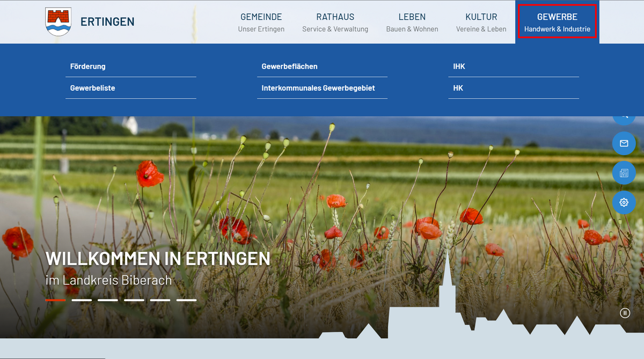Click the WILLKOMMEN IN ERTINGEN headline
This screenshot has height=359, width=644.
pos(158,259)
